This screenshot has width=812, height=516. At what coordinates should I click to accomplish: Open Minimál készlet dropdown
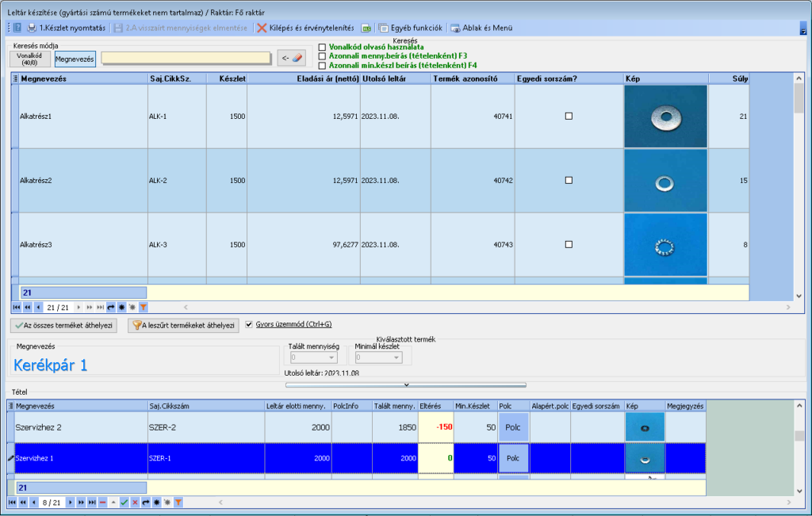pyautogui.click(x=396, y=357)
